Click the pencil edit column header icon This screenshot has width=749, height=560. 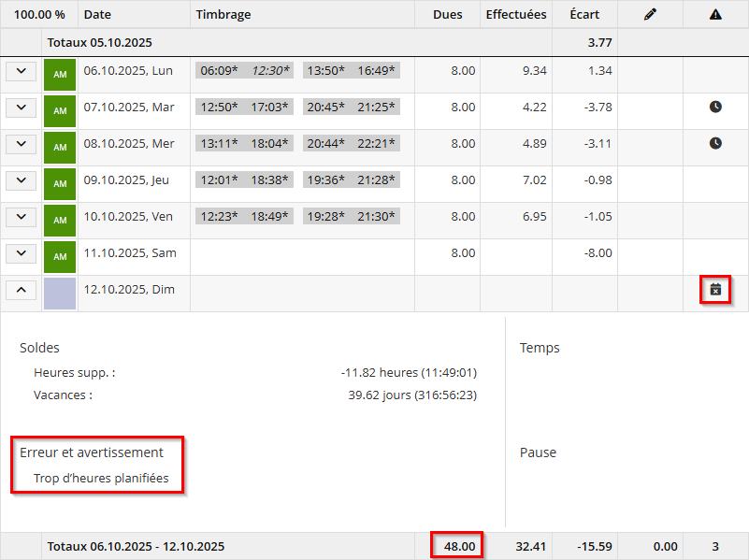coord(651,15)
